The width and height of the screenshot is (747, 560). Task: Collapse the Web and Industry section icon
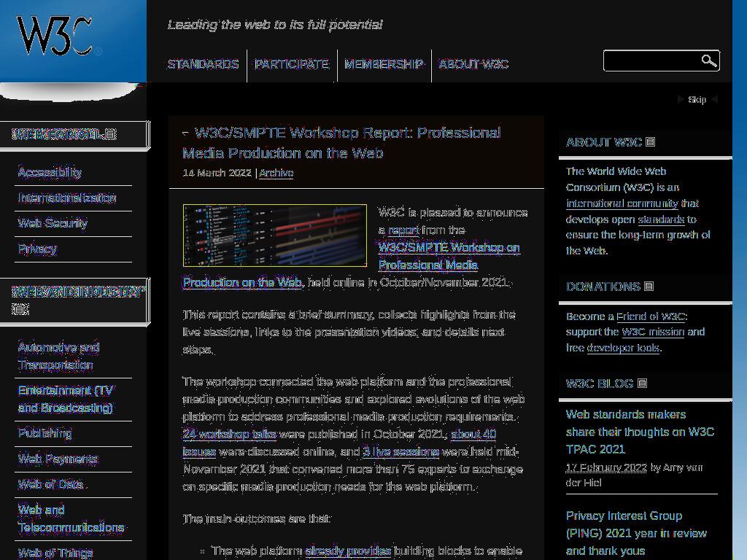pos(20,309)
